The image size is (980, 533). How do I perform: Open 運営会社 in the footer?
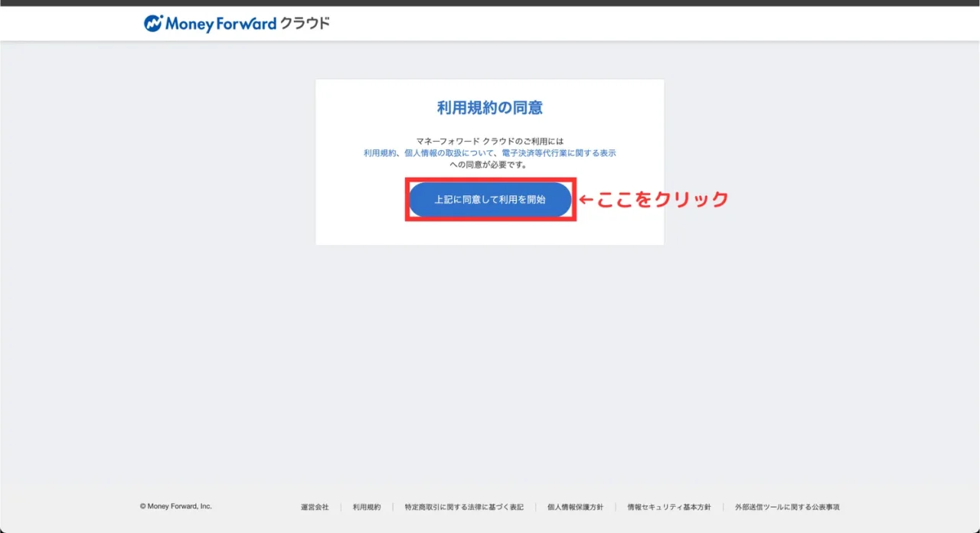coord(315,507)
